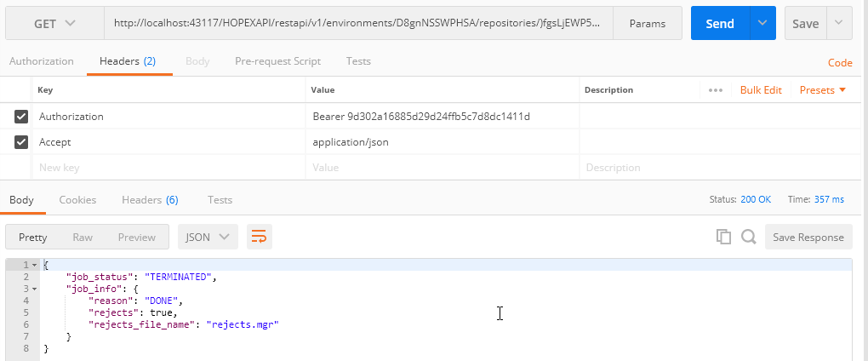This screenshot has width=868, height=361.
Task: Click the blue Send button
Action: point(719,24)
